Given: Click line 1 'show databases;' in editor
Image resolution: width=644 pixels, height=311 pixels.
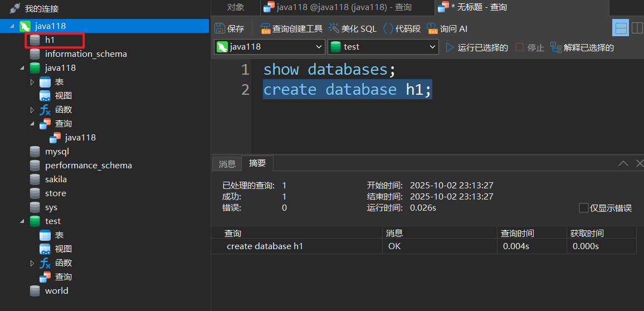Looking at the screenshot, I should click(x=329, y=70).
